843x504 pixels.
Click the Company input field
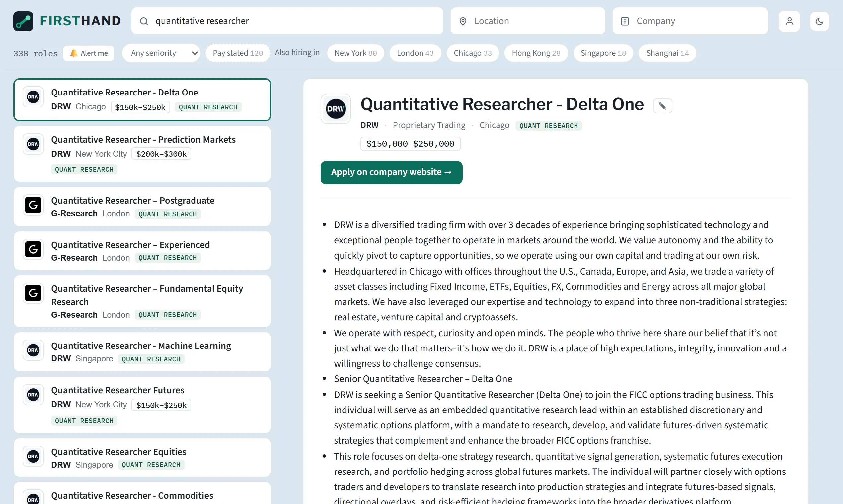click(x=690, y=21)
